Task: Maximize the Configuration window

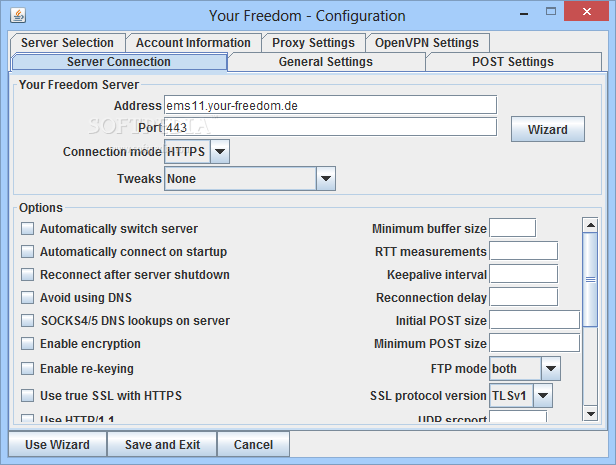Action: click(x=551, y=11)
